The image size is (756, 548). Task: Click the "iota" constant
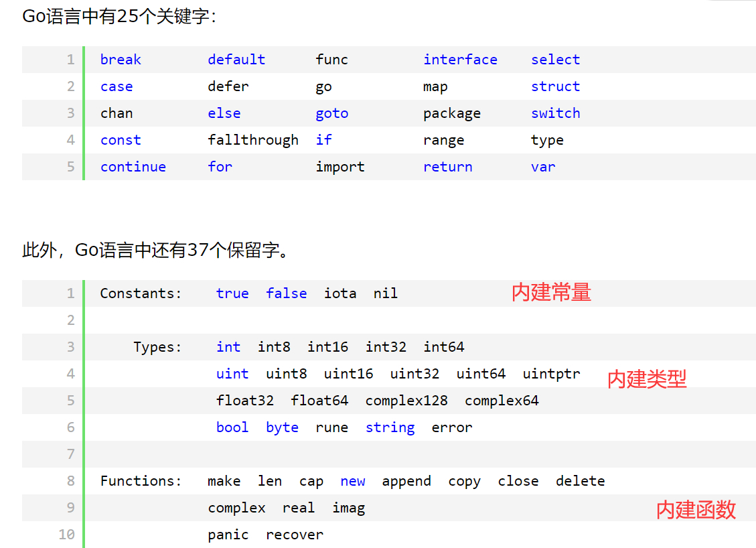(x=340, y=293)
